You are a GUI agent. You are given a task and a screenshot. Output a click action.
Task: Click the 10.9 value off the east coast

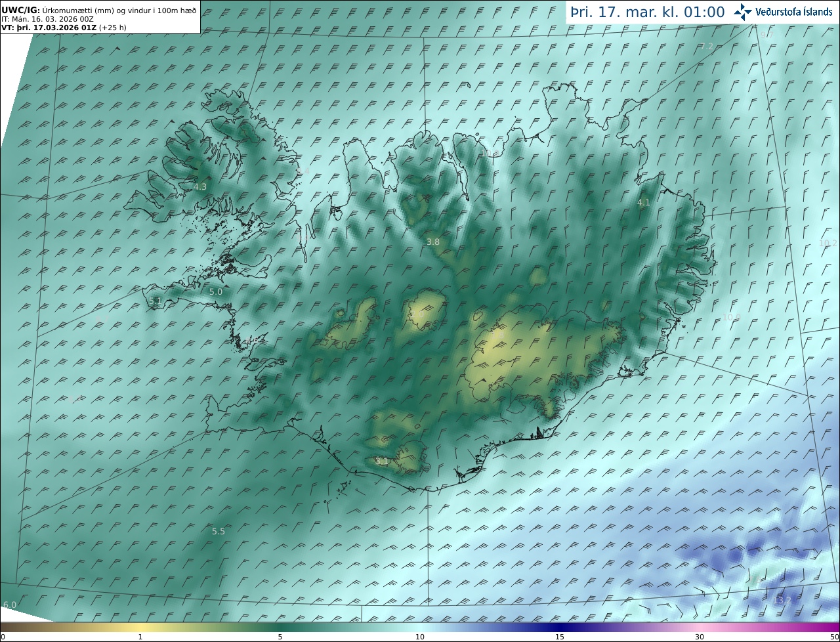tap(731, 318)
